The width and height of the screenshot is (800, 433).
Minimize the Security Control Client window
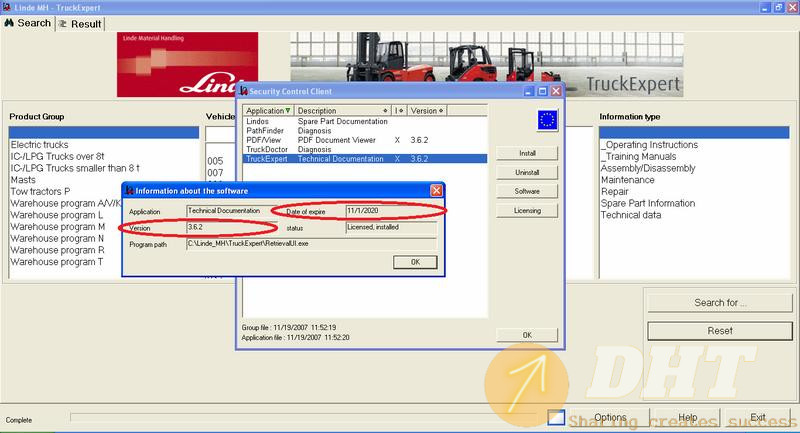529,91
